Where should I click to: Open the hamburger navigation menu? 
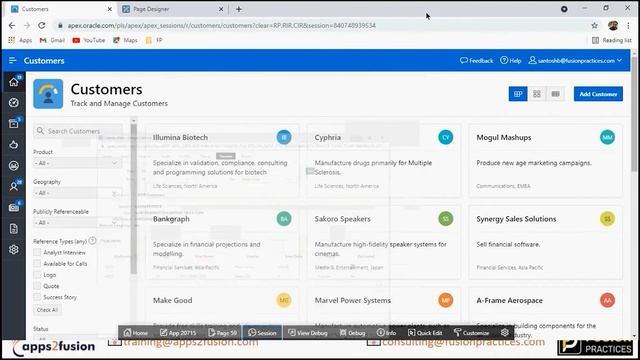tap(12, 60)
